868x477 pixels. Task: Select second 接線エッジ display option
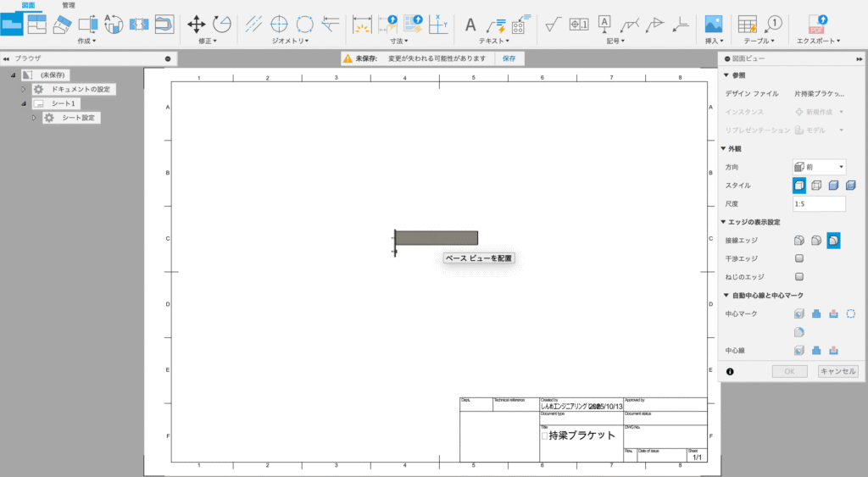[x=816, y=240]
